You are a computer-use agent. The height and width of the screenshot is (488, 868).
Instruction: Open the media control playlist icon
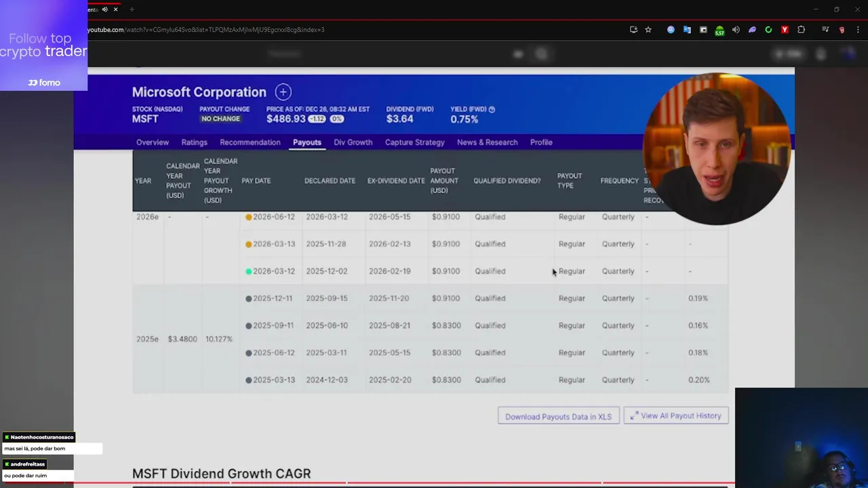(825, 30)
